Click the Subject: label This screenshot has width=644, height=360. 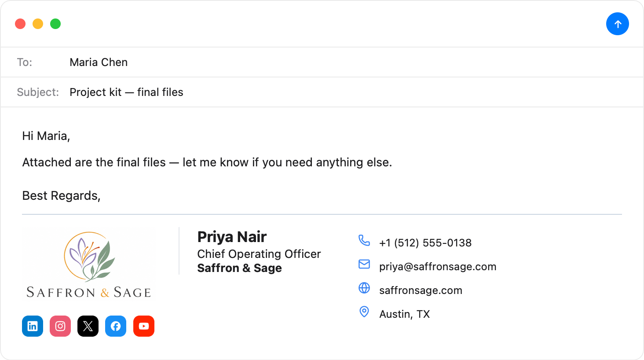[38, 92]
